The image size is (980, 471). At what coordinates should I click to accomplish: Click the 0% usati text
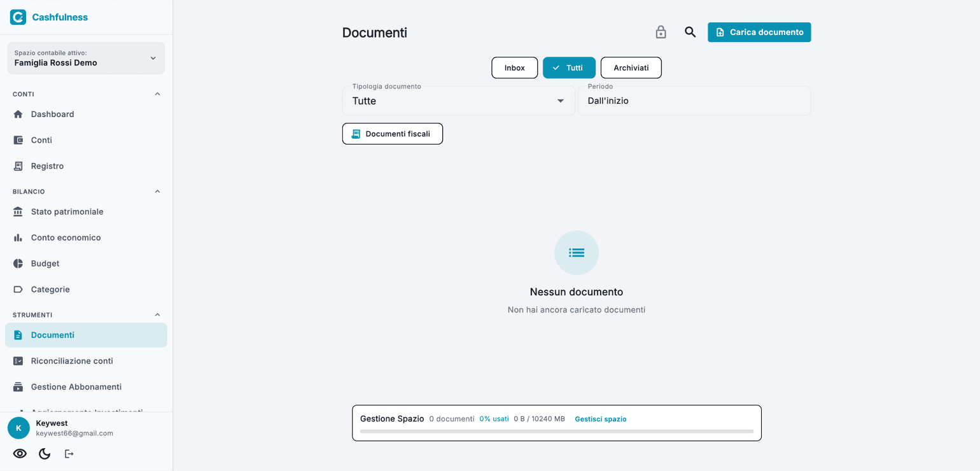[x=494, y=419]
